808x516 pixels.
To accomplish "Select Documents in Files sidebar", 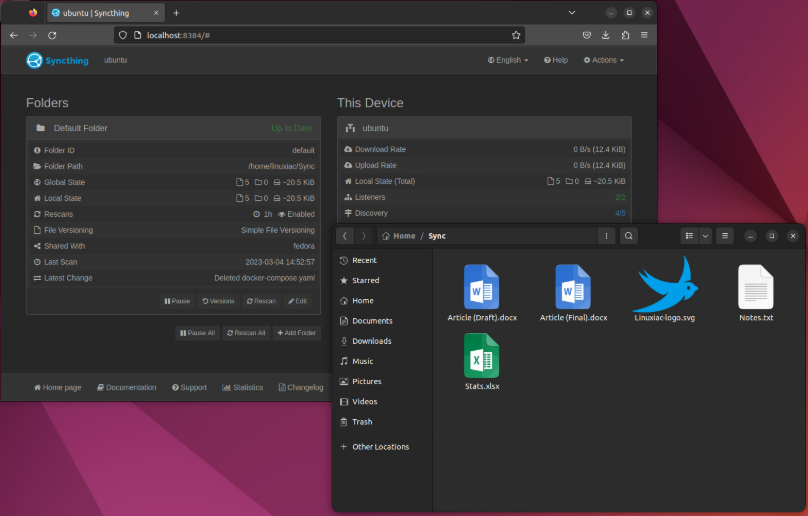I will [382, 321].
